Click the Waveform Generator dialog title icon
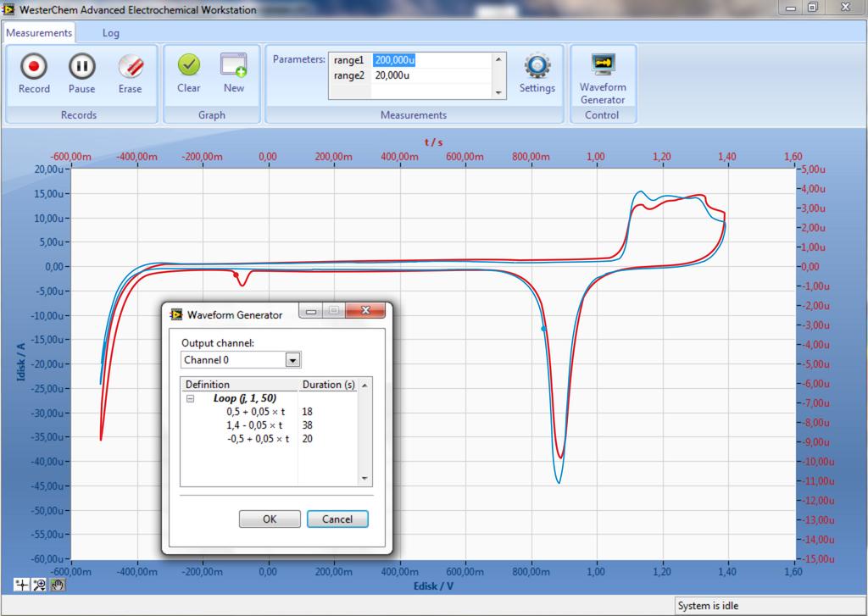868x616 pixels. [x=176, y=314]
